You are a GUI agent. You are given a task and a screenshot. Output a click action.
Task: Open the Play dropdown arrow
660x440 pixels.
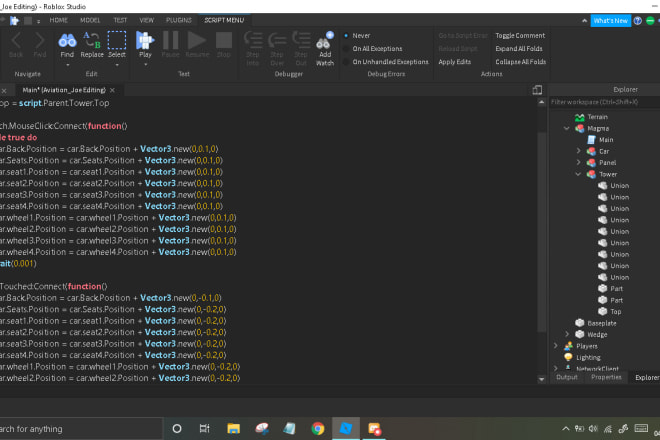pos(145,65)
